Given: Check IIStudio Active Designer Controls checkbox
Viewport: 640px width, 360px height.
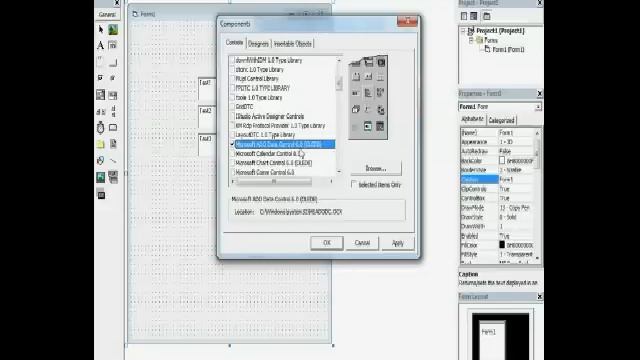Looking at the screenshot, I should 232,116.
